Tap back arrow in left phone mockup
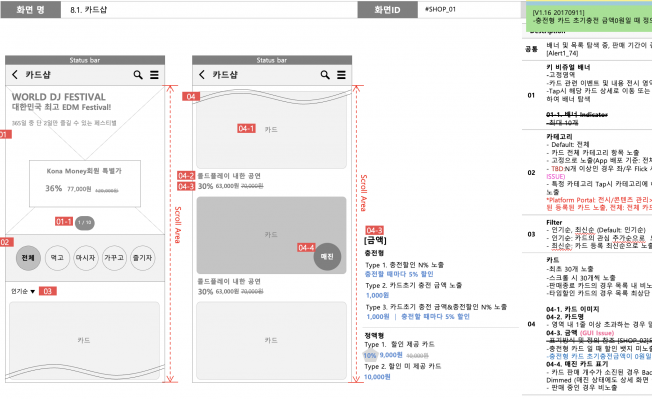The image size is (652, 399). pos(15,74)
